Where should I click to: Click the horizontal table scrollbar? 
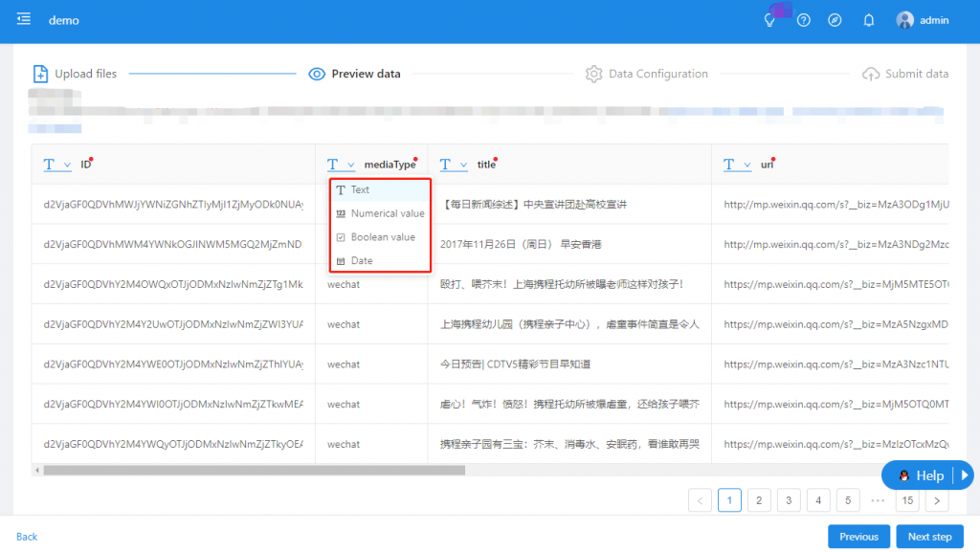click(x=254, y=471)
